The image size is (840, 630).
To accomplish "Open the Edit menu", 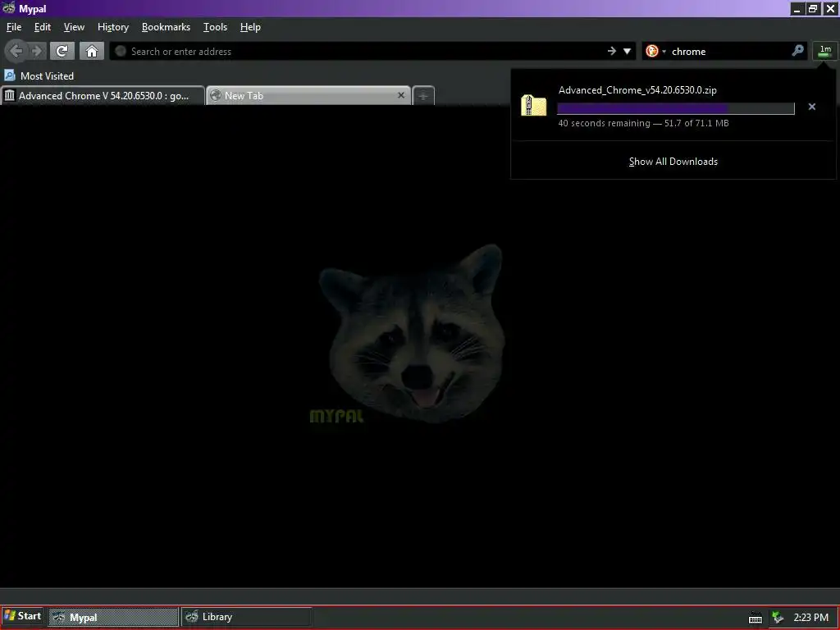I will (43, 27).
